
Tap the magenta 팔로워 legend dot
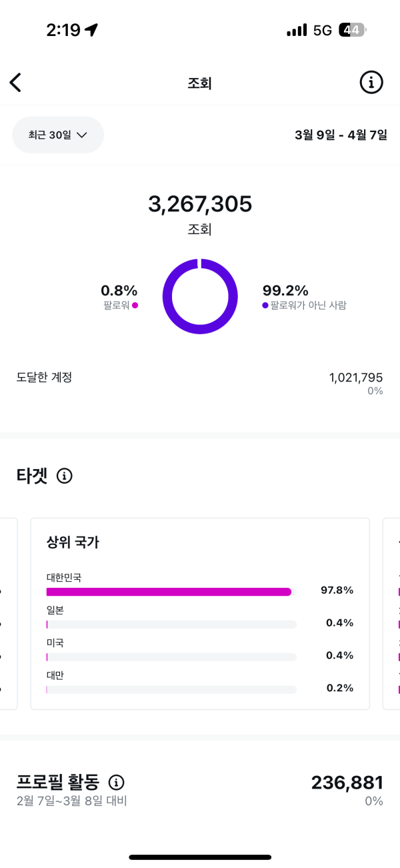(x=135, y=306)
